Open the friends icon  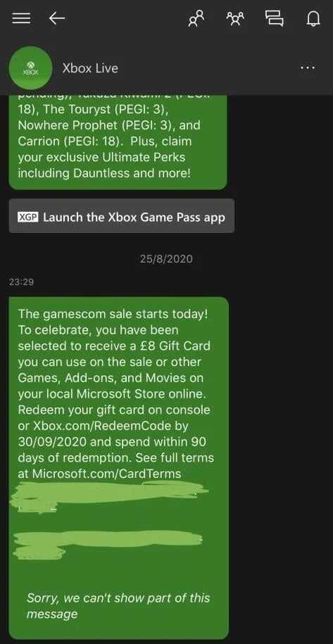tap(196, 18)
